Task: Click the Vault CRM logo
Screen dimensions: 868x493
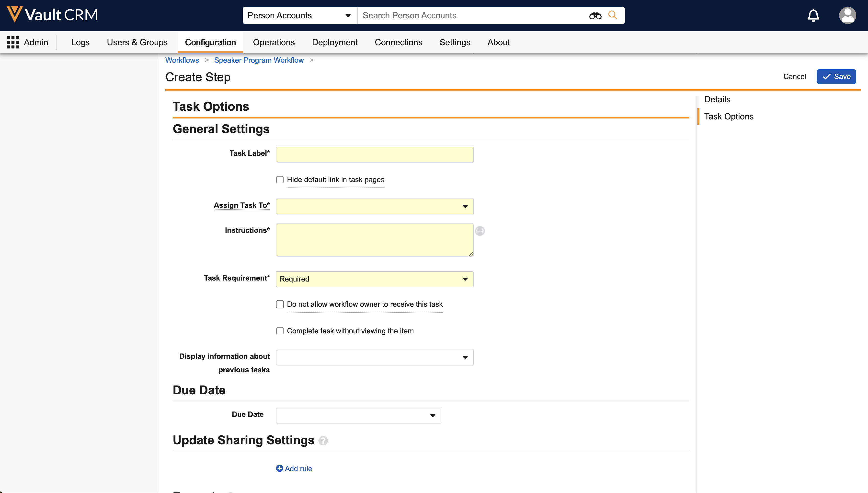Action: click(52, 15)
